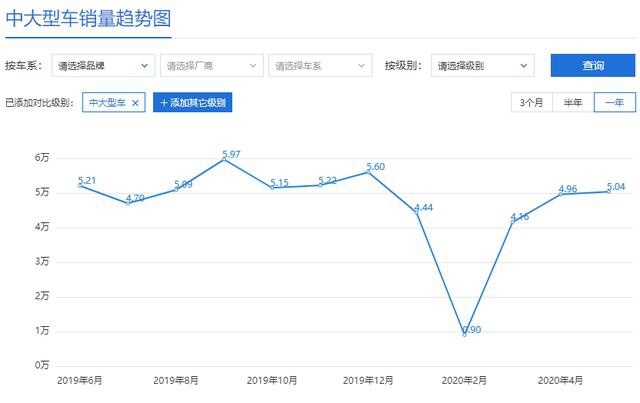Image resolution: width=640 pixels, height=403 pixels.
Task: Switch to the 半年 time range
Action: [573, 102]
